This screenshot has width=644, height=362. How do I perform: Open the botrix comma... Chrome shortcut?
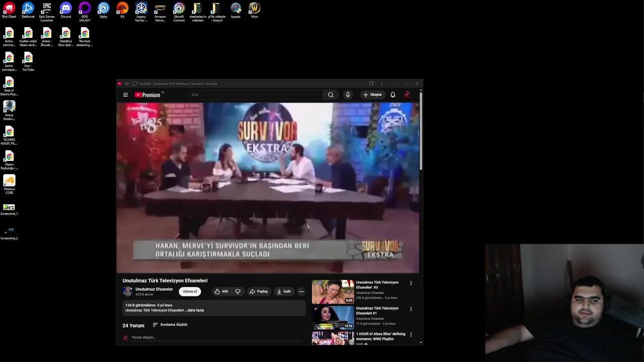pos(9,37)
